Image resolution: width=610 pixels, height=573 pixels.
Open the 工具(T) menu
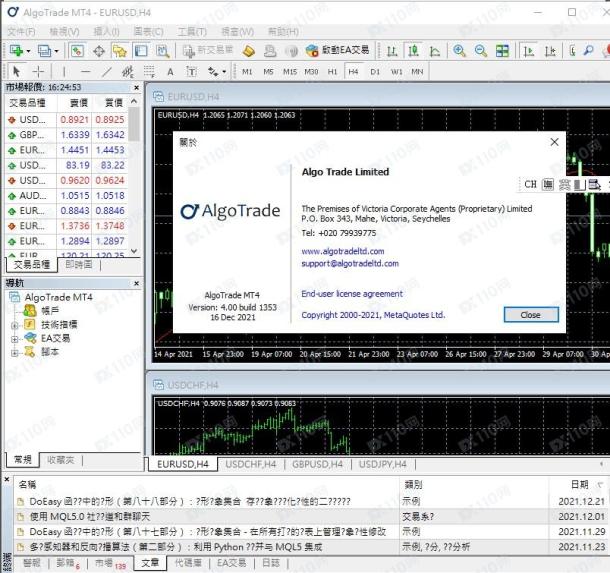coord(192,32)
